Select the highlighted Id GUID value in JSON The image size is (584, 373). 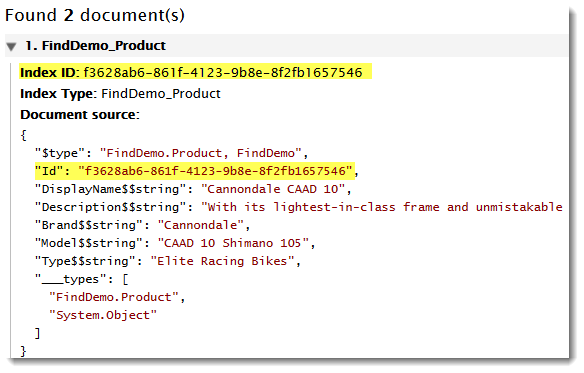point(215,171)
